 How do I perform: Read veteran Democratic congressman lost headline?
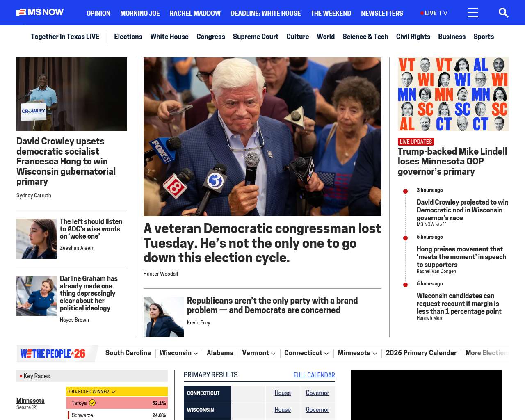pos(262,243)
